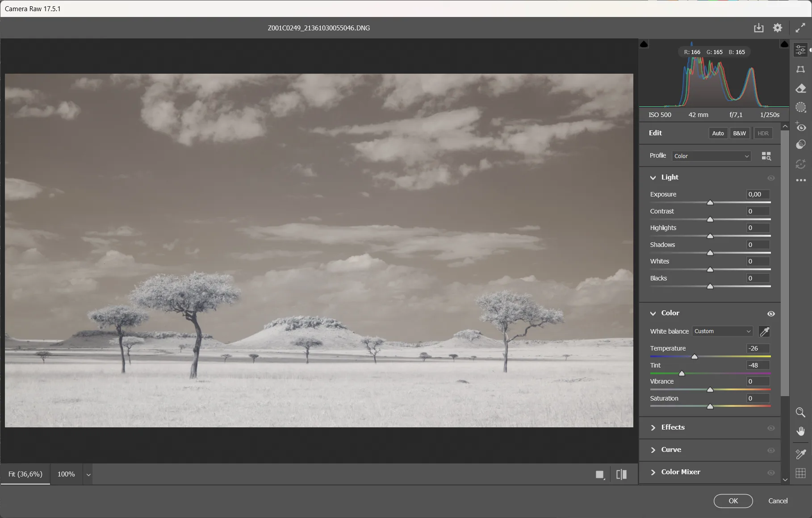Open the Presets panel icon
Image resolution: width=812 pixels, height=518 pixels.
tap(800, 144)
